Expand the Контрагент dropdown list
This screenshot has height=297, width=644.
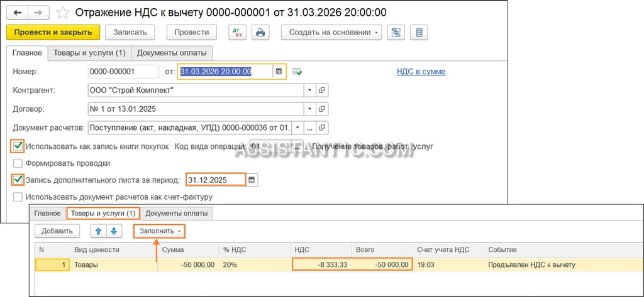pyautogui.click(x=309, y=90)
